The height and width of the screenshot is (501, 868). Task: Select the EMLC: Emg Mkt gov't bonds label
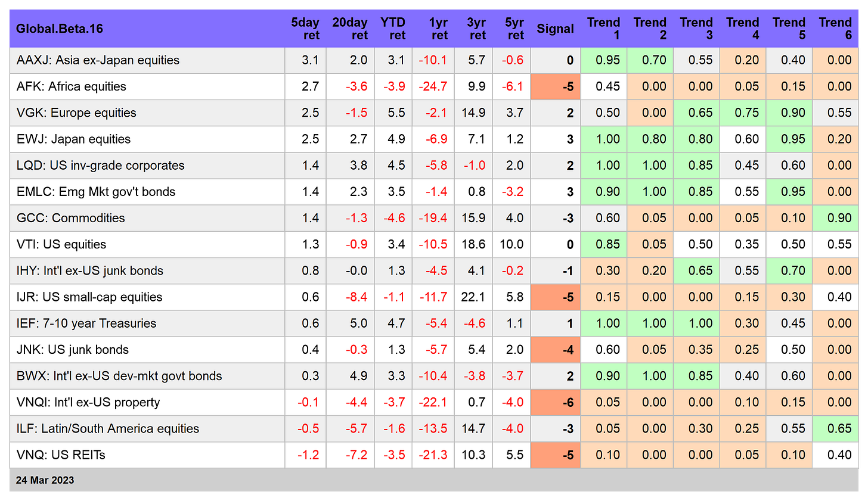[x=96, y=192]
